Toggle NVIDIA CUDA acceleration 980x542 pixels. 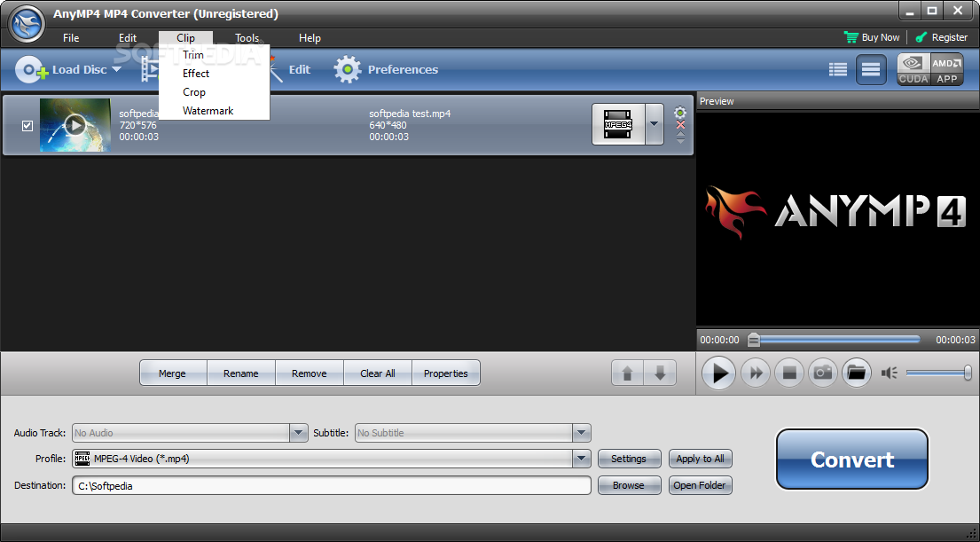pyautogui.click(x=913, y=69)
